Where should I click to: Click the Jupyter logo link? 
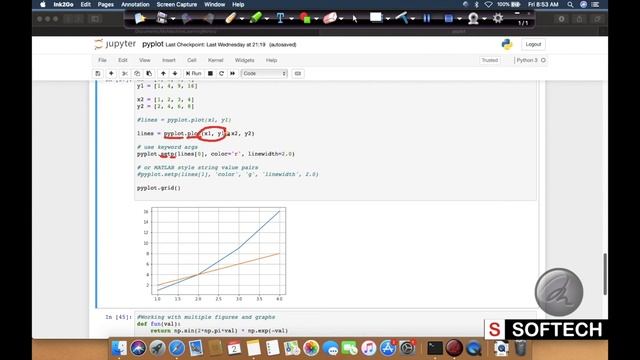(x=115, y=44)
